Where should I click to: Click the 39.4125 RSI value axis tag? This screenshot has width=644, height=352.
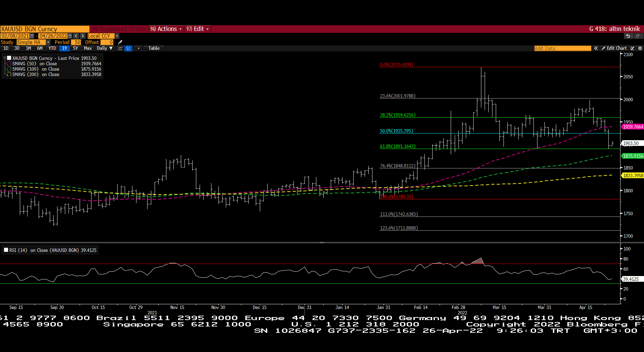coord(632,279)
